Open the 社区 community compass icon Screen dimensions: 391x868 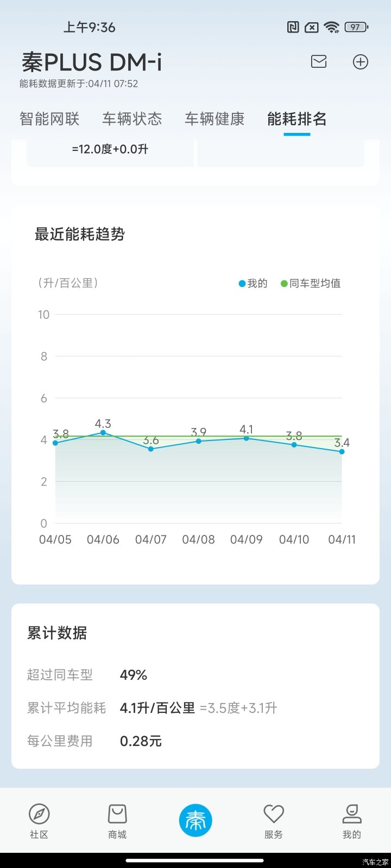tap(39, 814)
